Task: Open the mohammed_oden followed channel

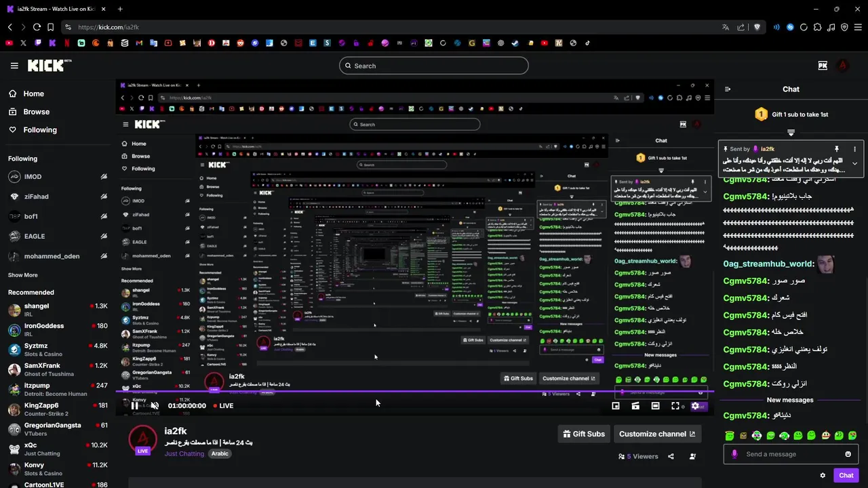Action: click(x=58, y=256)
